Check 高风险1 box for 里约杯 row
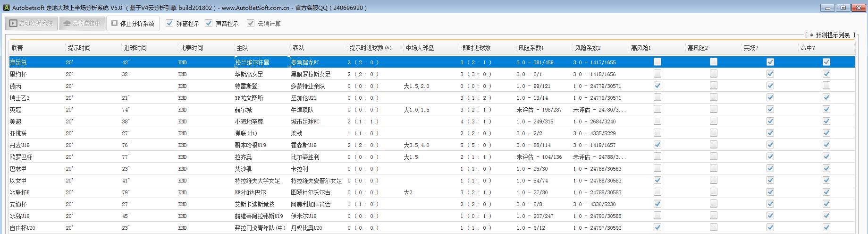The image size is (868, 234). (657, 74)
